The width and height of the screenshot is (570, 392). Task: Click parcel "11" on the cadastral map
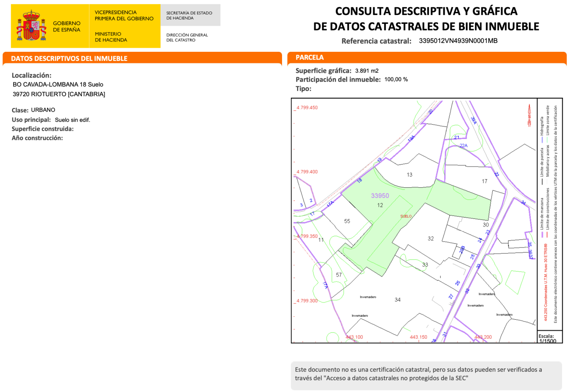pos(321,240)
